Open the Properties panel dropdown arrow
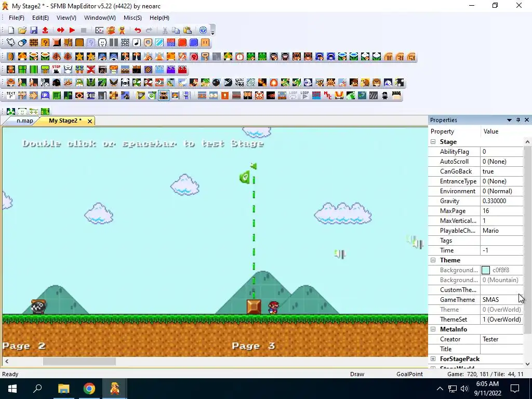532x399 pixels. pyautogui.click(x=509, y=120)
